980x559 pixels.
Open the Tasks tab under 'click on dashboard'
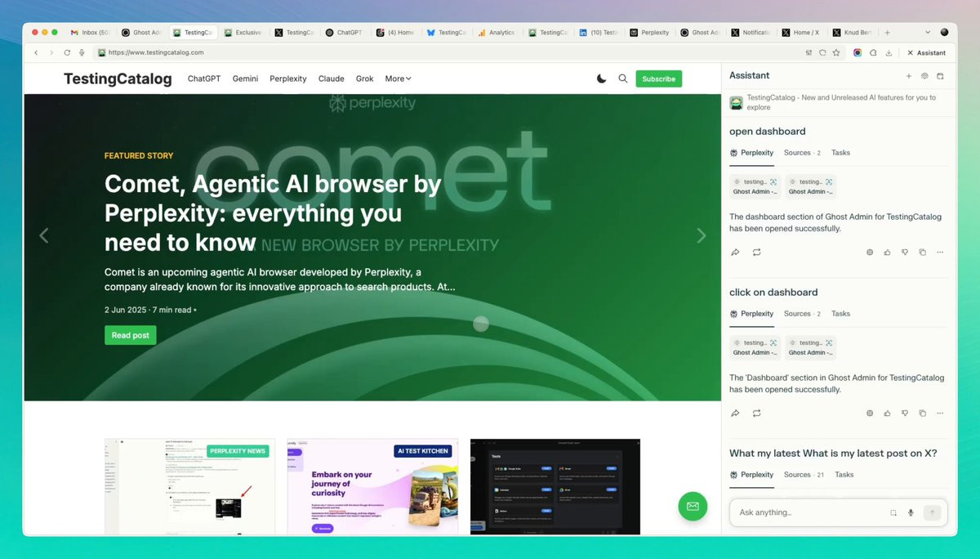point(840,314)
